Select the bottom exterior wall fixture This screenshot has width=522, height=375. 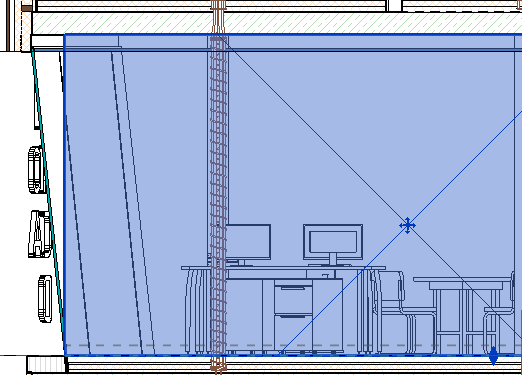pyautogui.click(x=45, y=299)
